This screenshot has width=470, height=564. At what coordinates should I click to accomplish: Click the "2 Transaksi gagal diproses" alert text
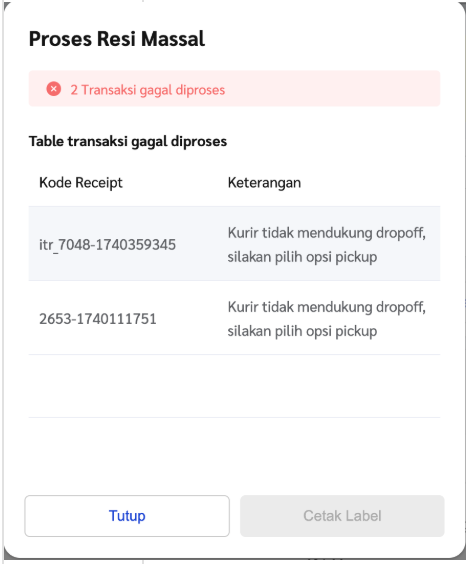click(148, 90)
